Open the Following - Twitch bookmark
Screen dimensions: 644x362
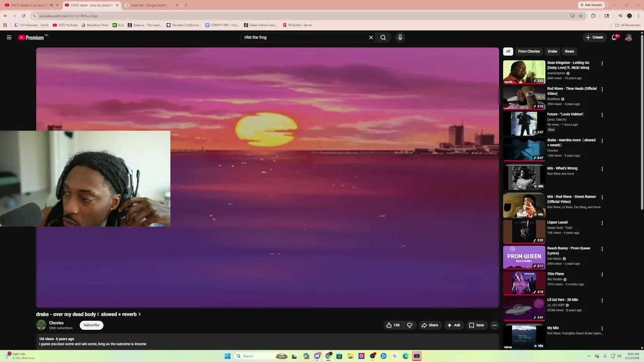tap(32, 25)
